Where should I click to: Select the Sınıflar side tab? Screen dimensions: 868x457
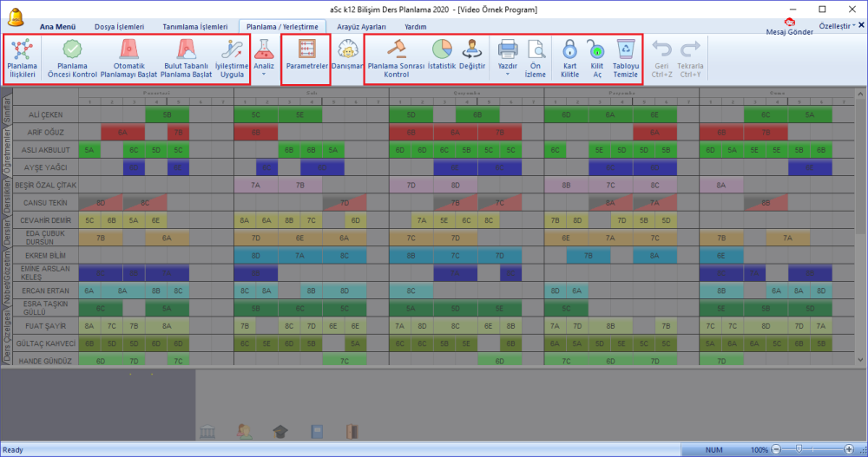[x=7, y=109]
